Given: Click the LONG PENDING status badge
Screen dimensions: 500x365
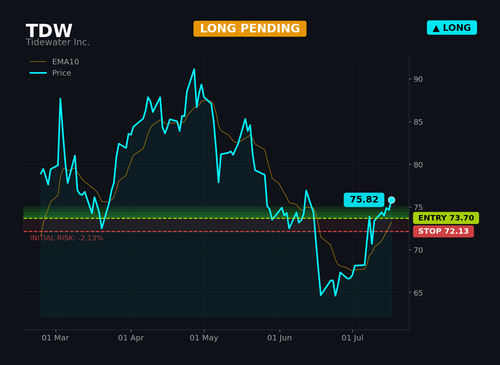Looking at the screenshot, I should [x=250, y=29].
